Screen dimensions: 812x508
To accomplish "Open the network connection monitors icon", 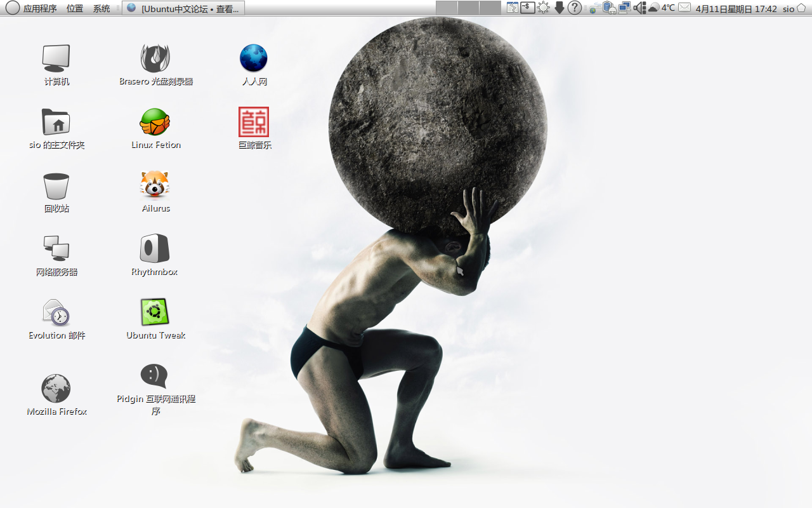I will pos(625,8).
